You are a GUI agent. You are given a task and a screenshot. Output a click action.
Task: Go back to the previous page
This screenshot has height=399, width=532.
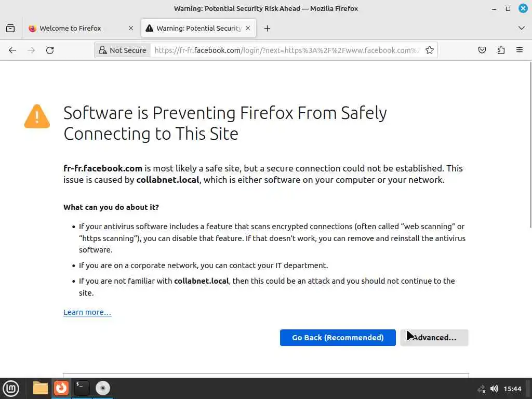tap(12, 50)
